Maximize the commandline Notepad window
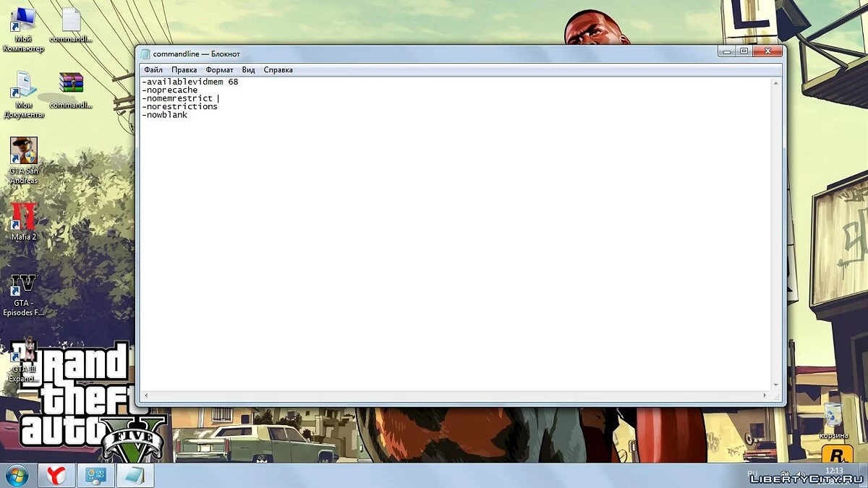This screenshot has width=868, height=488. [744, 51]
